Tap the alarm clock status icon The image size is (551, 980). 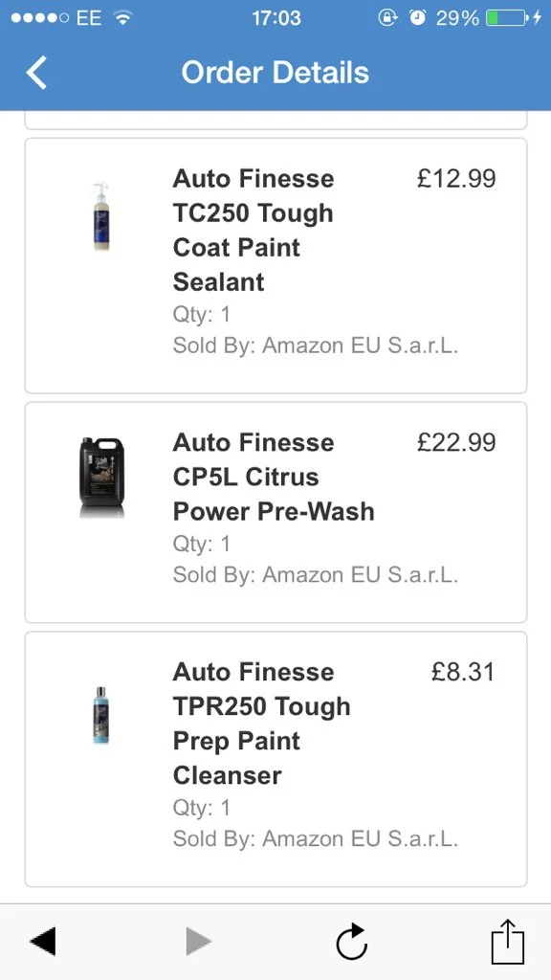(x=418, y=18)
